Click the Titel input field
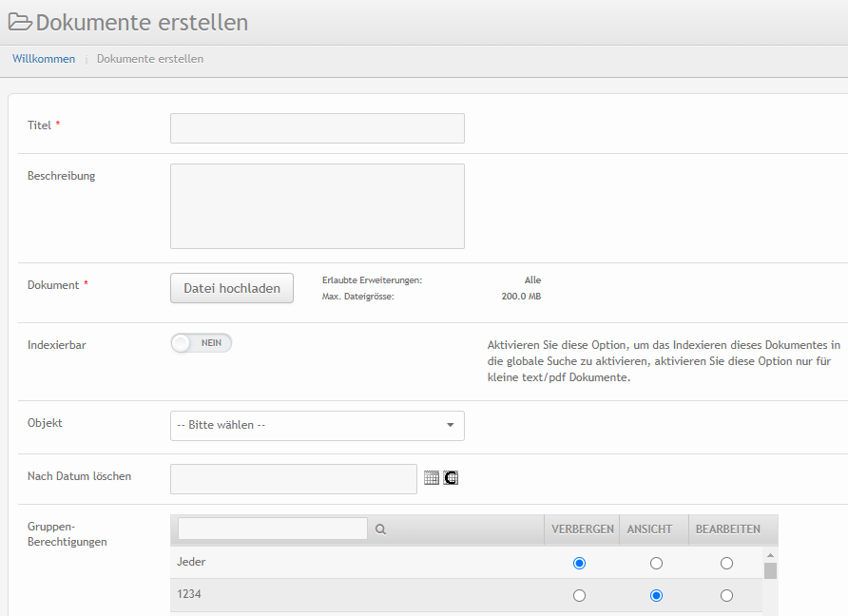The image size is (848, 616). (318, 128)
